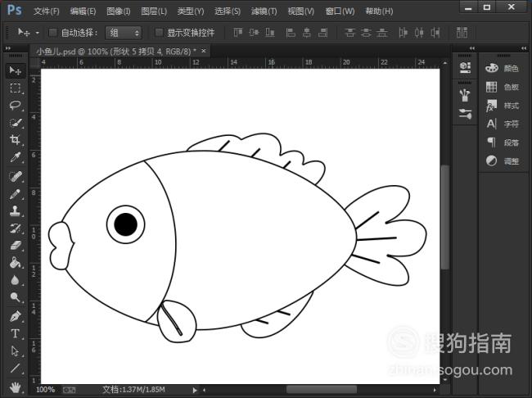532x398 pixels.
Task: Select the Paint Bucket tool
Action: pos(16,263)
